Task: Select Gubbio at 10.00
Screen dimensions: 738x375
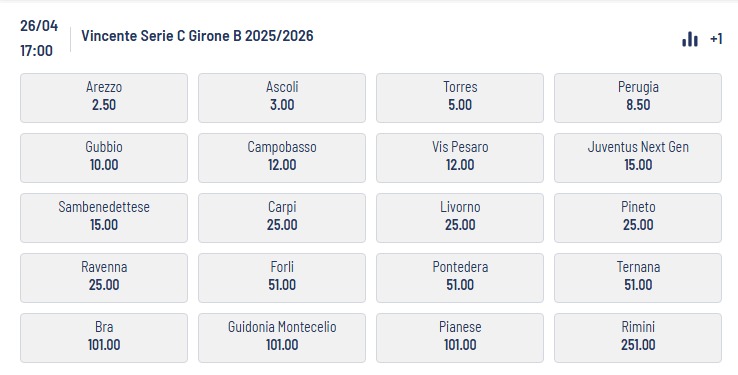Action: point(104,158)
